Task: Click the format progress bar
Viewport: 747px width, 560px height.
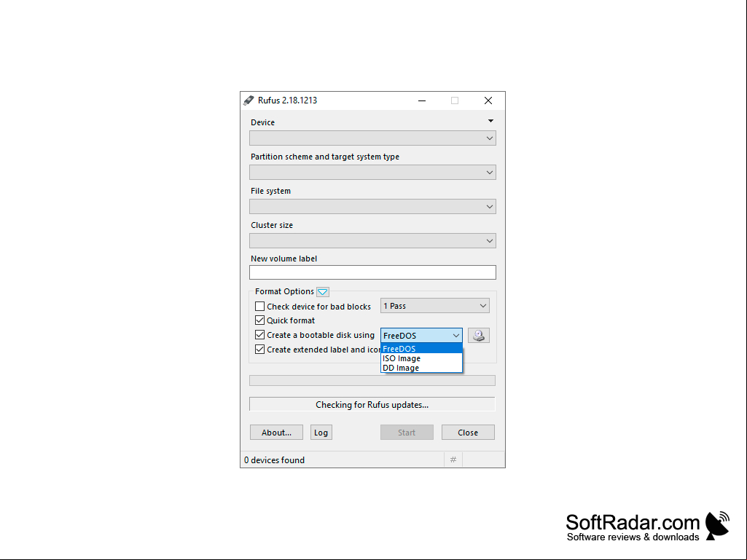Action: pos(372,380)
